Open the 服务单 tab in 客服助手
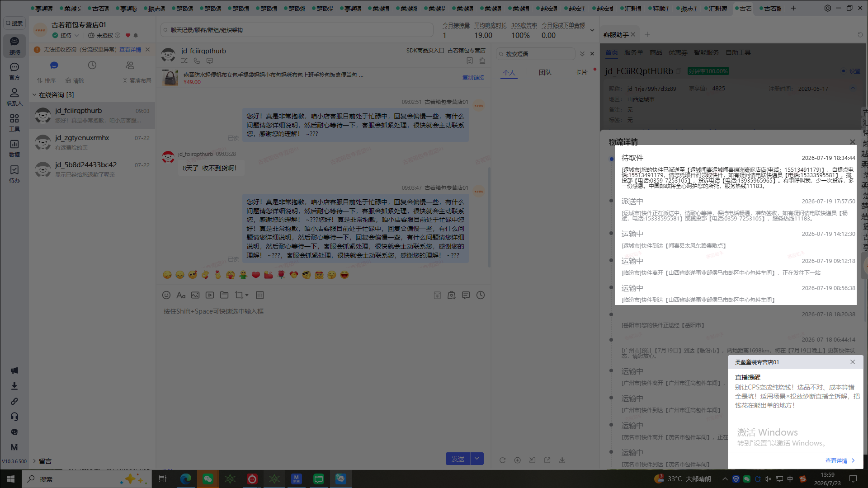Screen dimensions: 868x488 634,52
